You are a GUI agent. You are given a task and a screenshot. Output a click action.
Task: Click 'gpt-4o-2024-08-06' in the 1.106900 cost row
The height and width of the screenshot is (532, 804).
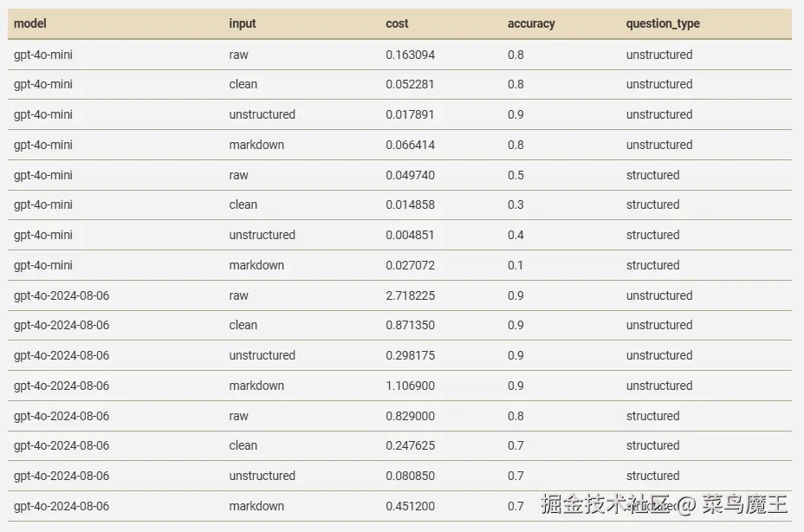click(x=62, y=386)
